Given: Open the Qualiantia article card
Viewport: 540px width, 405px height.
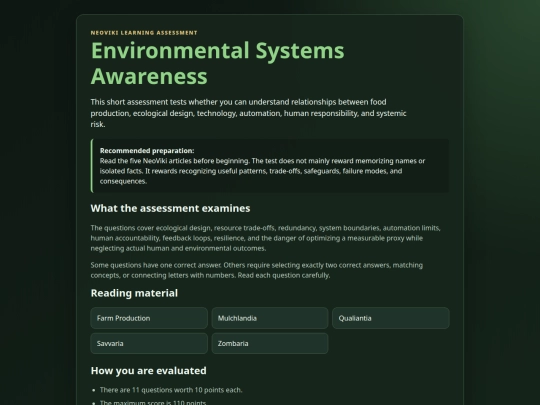Looking at the screenshot, I should click(391, 318).
